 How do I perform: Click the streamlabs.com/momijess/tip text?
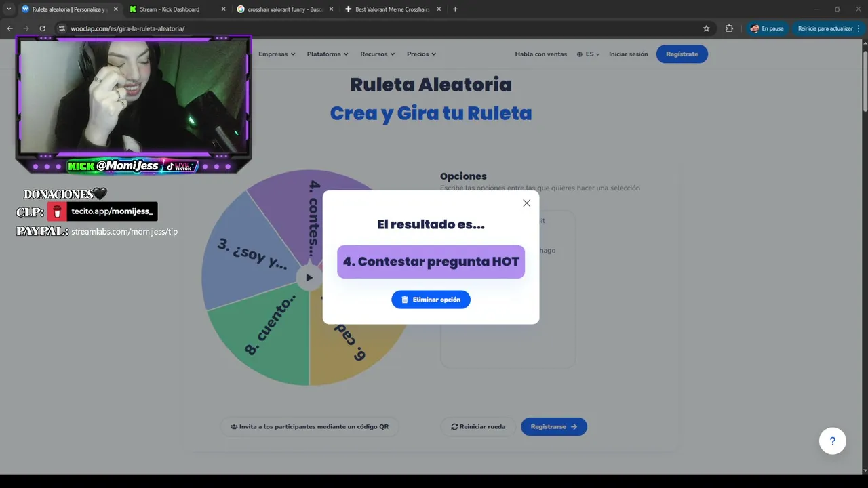(124, 232)
